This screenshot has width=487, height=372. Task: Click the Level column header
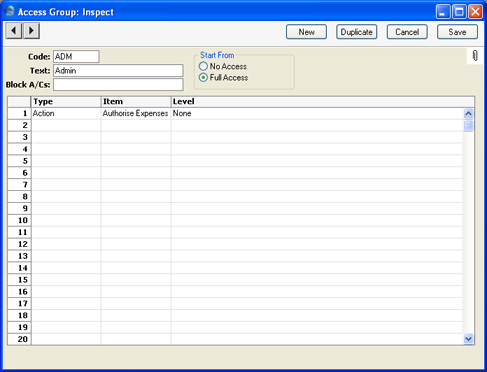pos(323,102)
